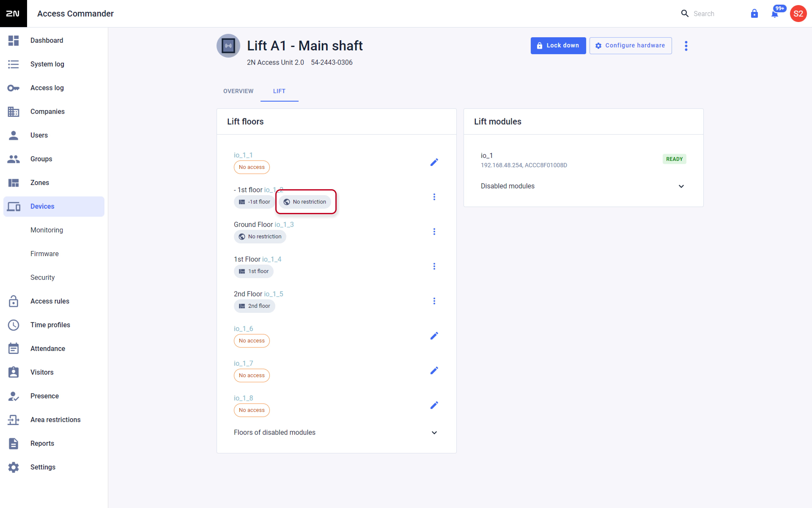This screenshot has height=508, width=812.
Task: Click the Access log key icon
Action: click(x=13, y=88)
